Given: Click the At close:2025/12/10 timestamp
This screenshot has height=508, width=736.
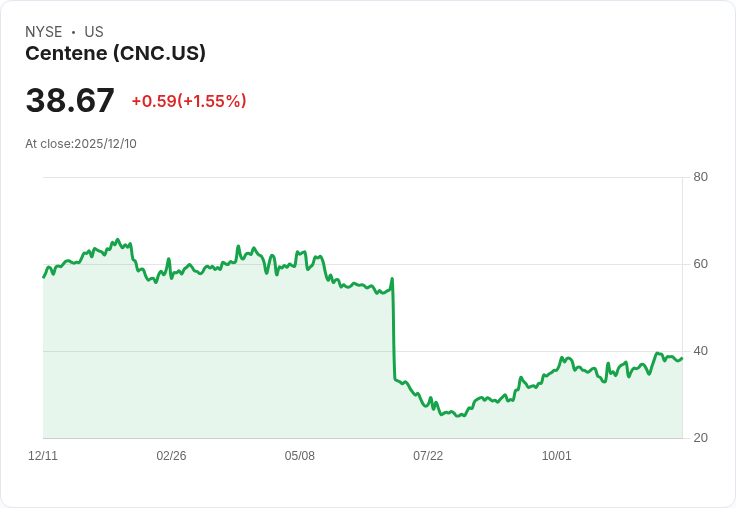Looking at the screenshot, I should pos(81,144).
